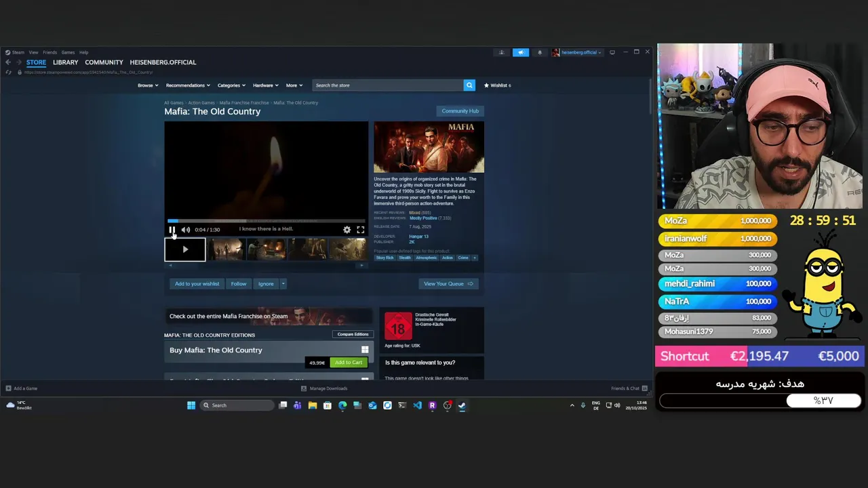This screenshot has width=868, height=488.
Task: Open the Wishlist link
Action: click(498, 85)
